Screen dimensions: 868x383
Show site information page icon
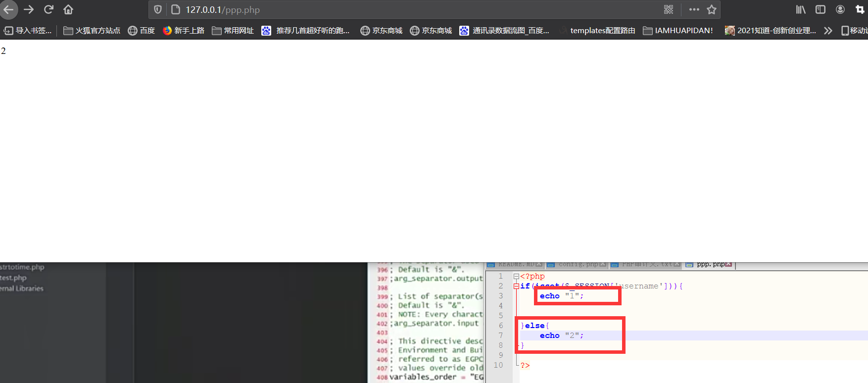tap(175, 9)
